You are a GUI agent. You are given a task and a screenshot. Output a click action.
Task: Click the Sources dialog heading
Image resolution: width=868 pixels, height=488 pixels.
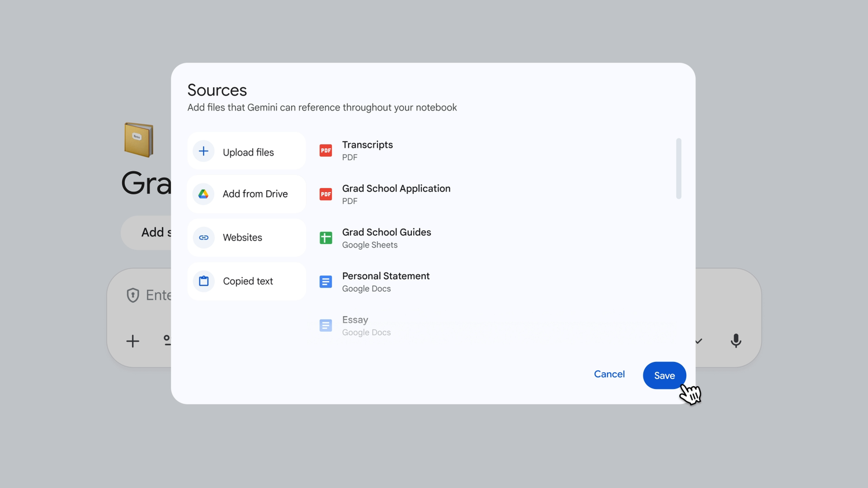point(217,90)
